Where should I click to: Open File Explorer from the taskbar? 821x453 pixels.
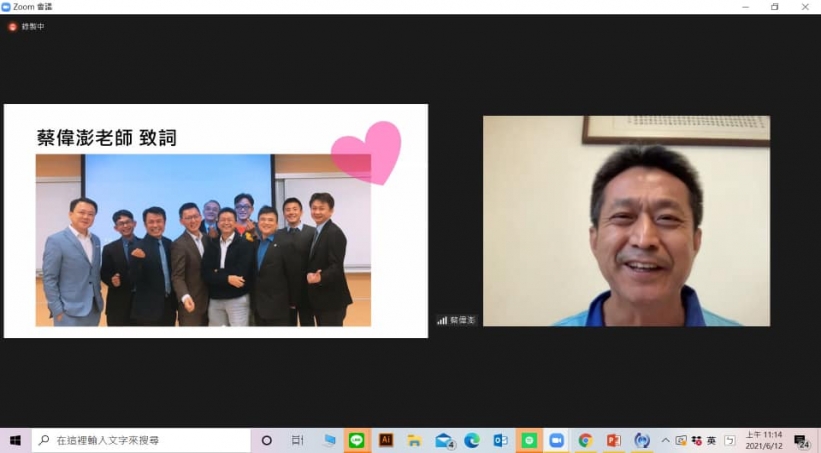point(414,440)
